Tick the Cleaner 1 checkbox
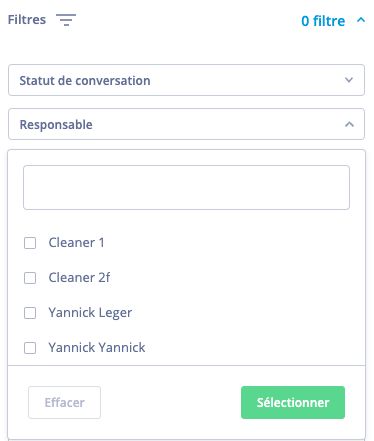374x441 pixels. 30,243
